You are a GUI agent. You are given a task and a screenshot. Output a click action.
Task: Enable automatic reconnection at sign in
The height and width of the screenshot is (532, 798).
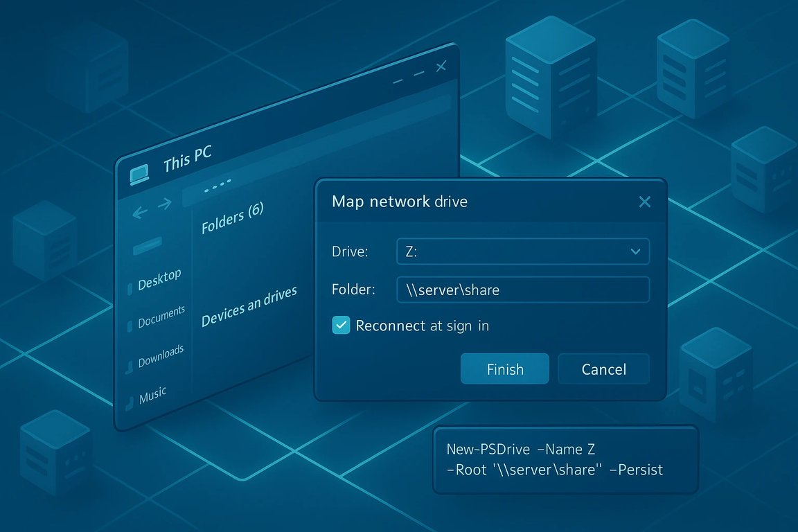point(339,324)
